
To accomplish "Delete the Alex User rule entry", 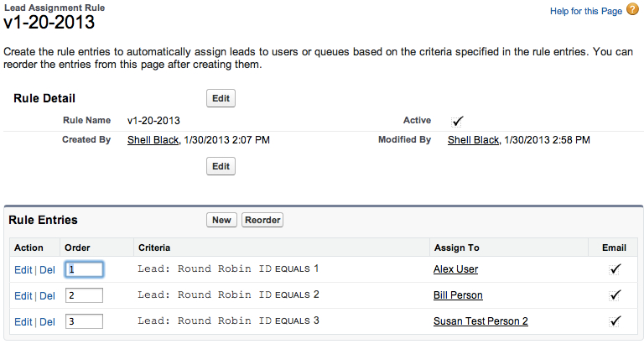I will [47, 270].
